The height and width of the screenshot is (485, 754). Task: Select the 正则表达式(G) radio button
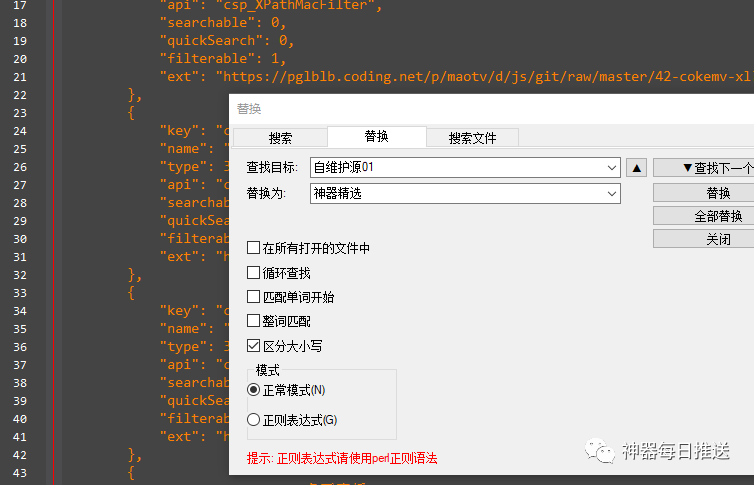[253, 420]
